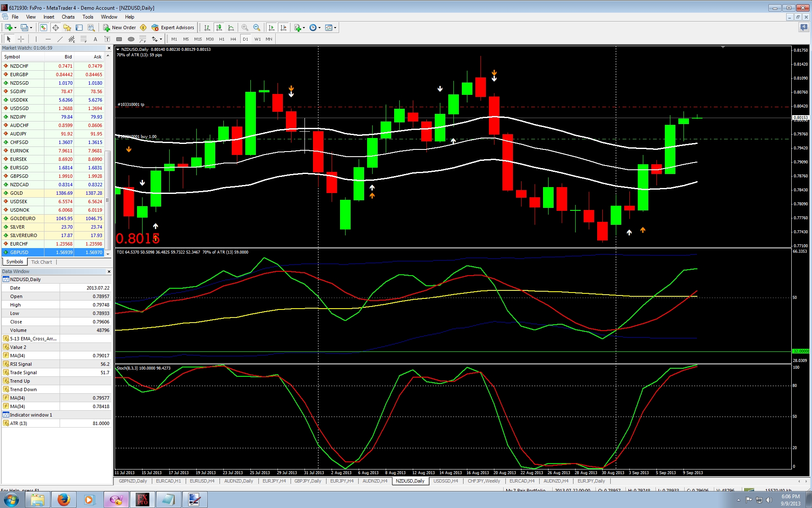The image size is (812, 508).
Task: Select the ellipse shape tool
Action: pyautogui.click(x=131, y=39)
